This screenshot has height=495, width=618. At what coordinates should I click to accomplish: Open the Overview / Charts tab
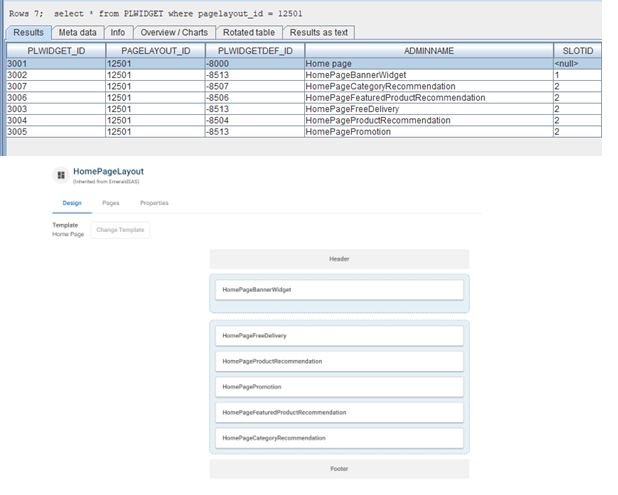tap(174, 32)
